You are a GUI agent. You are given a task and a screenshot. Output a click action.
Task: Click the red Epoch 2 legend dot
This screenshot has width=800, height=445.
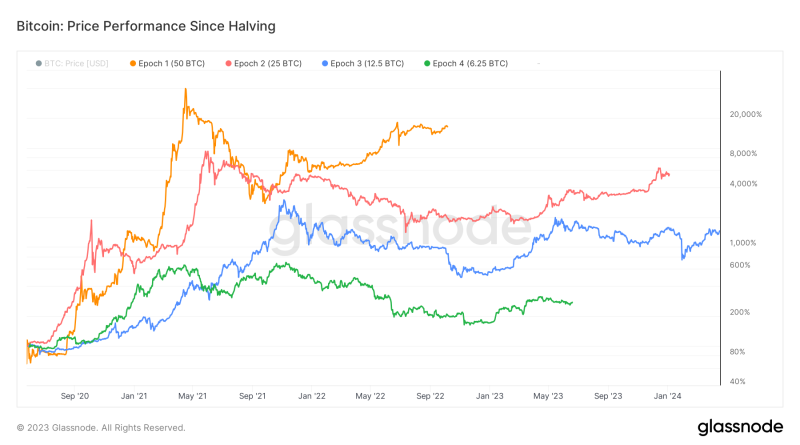coord(229,63)
